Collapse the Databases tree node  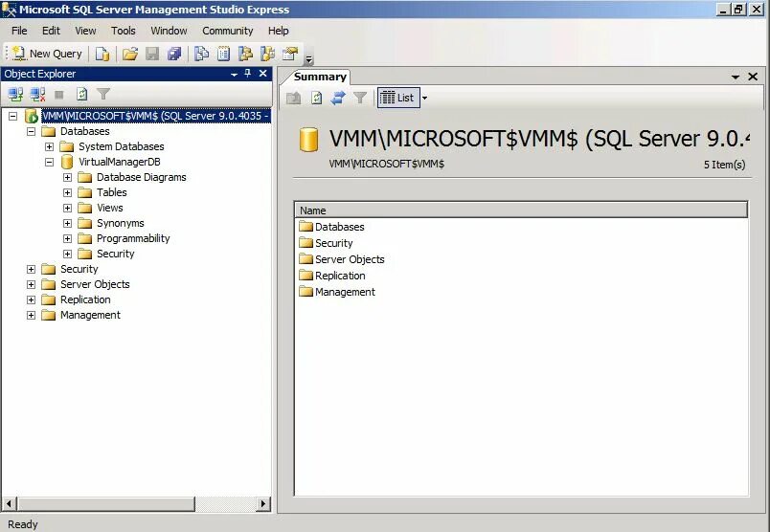click(x=31, y=131)
